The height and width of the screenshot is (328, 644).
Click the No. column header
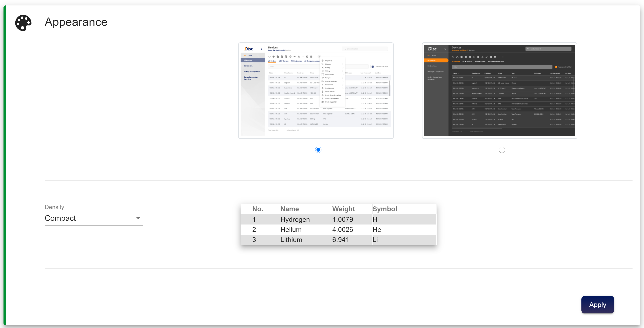(x=257, y=209)
